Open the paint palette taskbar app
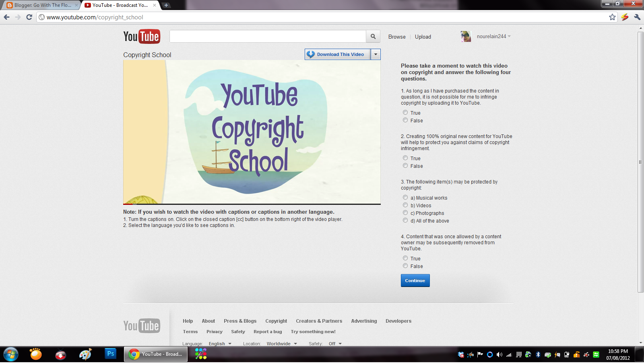This screenshot has height=363, width=644. 85,354
